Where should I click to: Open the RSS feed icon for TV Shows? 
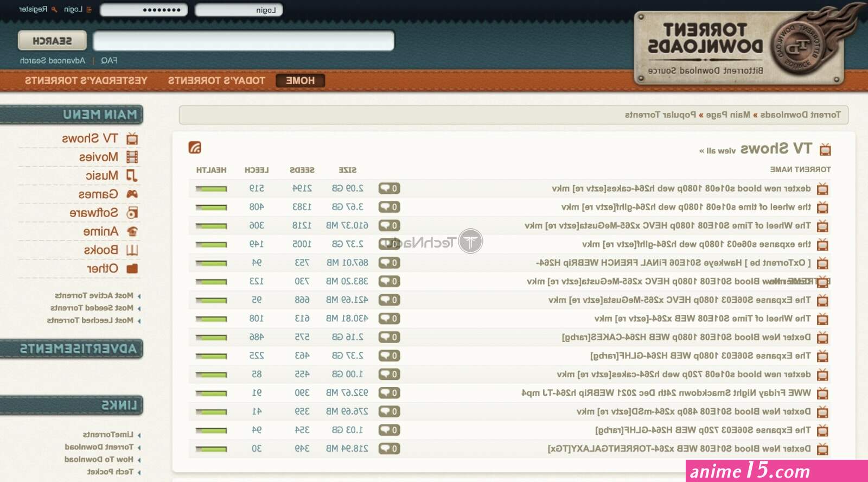tap(195, 147)
